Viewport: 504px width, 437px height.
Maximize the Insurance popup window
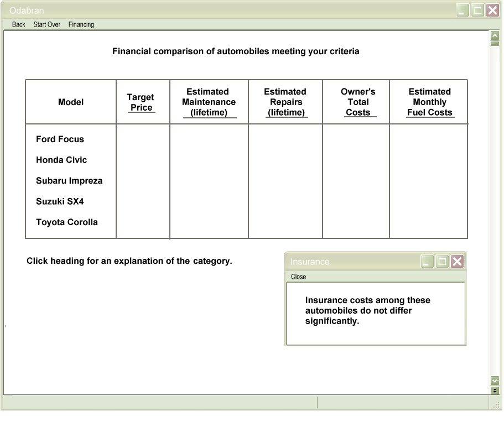tap(441, 261)
